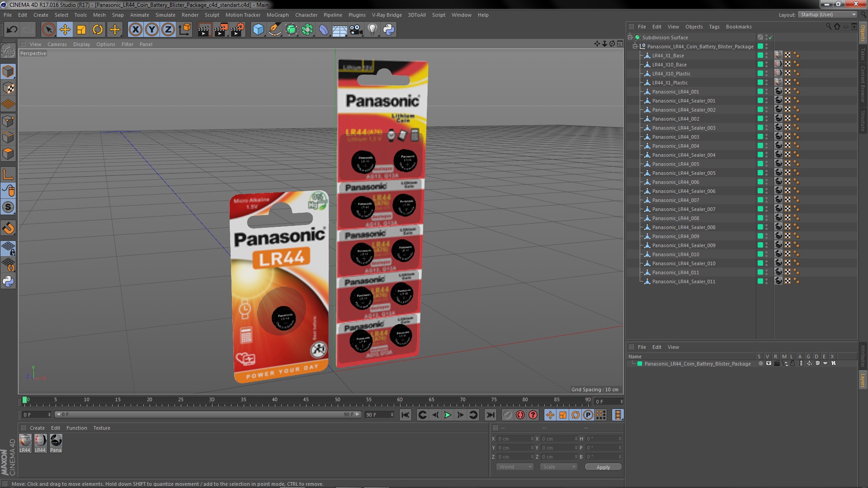Toggle parameter keyframe recording (P)
This screenshot has height=488, width=868.
[588, 415]
